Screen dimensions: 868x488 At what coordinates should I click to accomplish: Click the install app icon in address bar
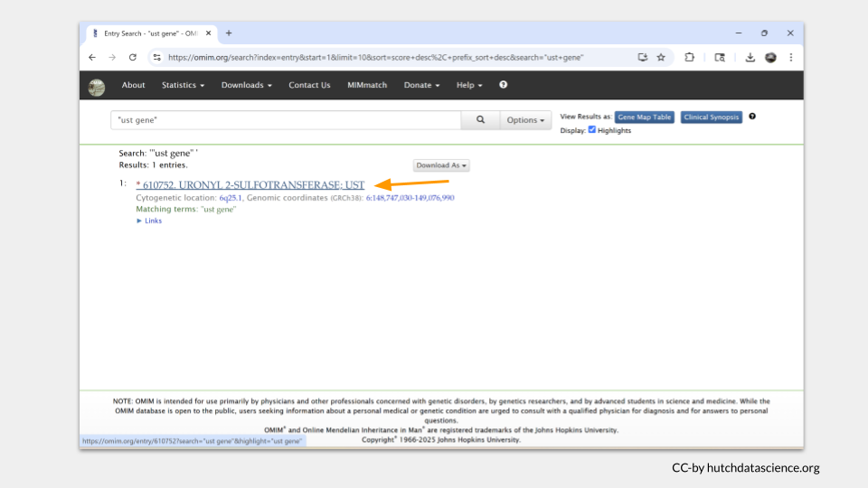642,58
